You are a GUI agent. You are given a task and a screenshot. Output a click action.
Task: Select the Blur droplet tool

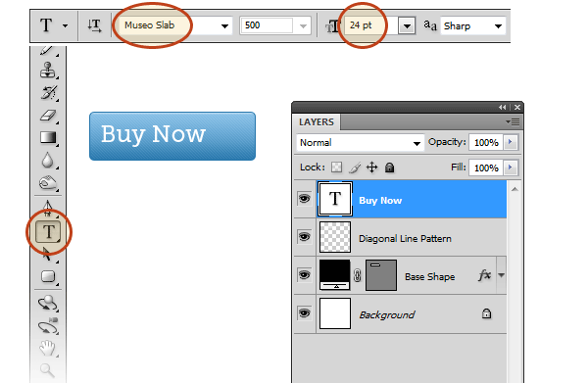point(47,161)
